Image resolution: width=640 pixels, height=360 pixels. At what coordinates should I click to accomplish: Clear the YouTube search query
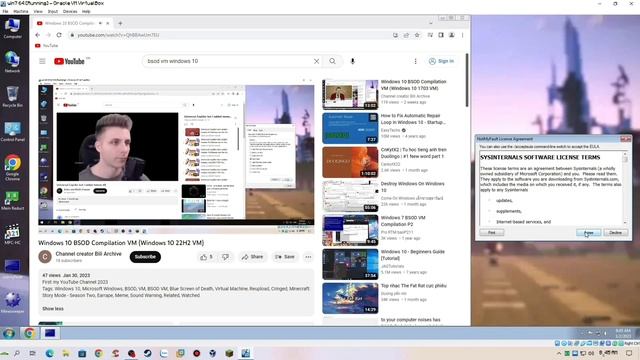click(x=316, y=61)
